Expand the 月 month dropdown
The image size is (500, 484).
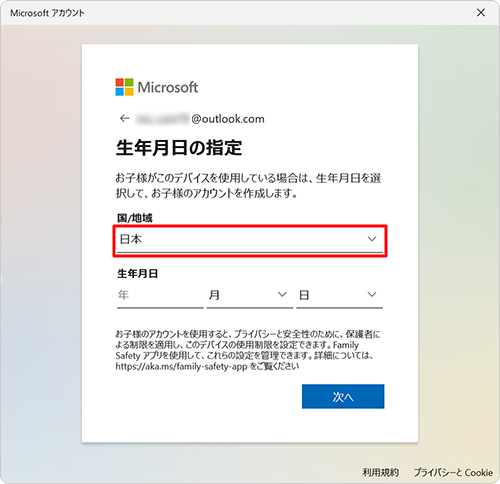[250, 296]
